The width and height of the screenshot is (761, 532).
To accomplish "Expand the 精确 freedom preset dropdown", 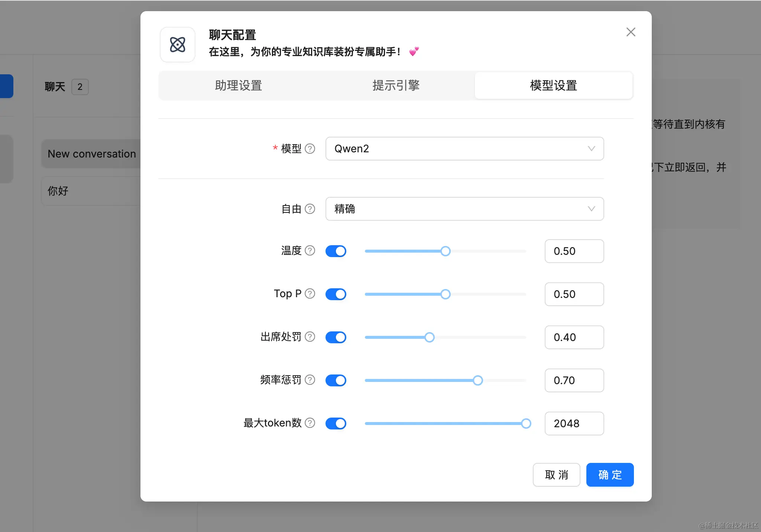I will point(464,209).
